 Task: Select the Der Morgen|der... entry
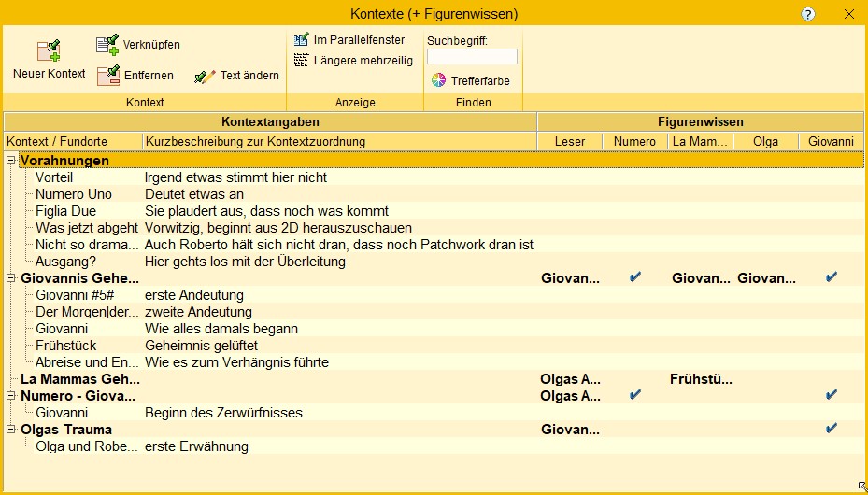pos(87,312)
